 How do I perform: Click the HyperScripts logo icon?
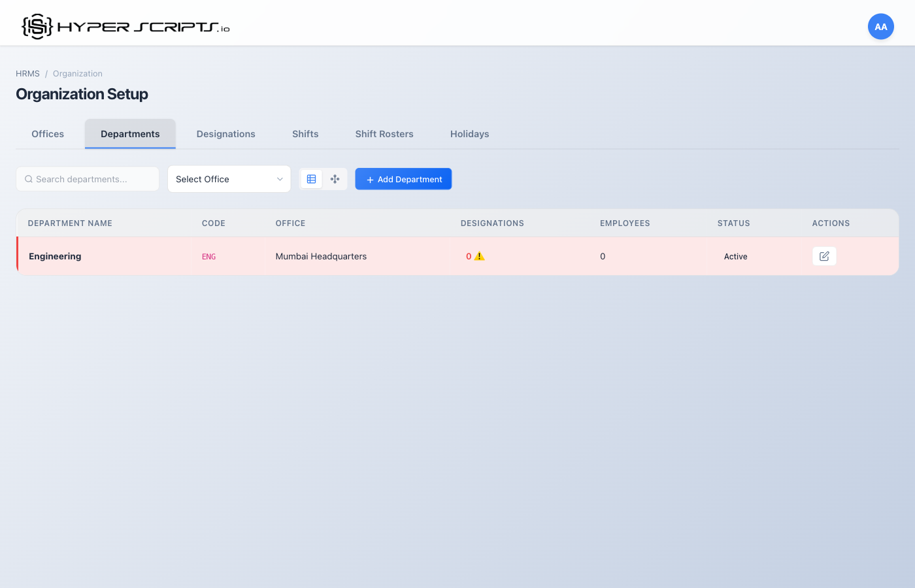click(37, 27)
